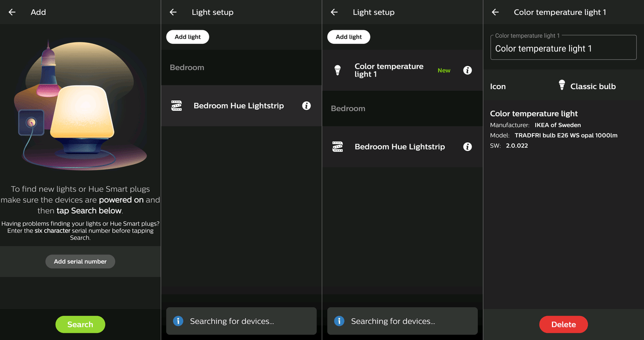Tap Bedroom header below Color temperature light 1
Image resolution: width=644 pixels, height=340 pixels.
click(348, 108)
